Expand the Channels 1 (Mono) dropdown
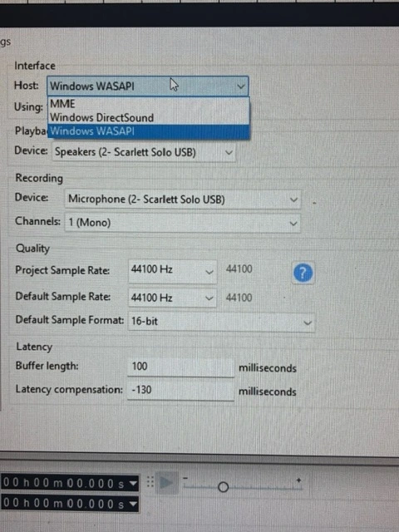This screenshot has height=532, width=399. pyautogui.click(x=183, y=223)
